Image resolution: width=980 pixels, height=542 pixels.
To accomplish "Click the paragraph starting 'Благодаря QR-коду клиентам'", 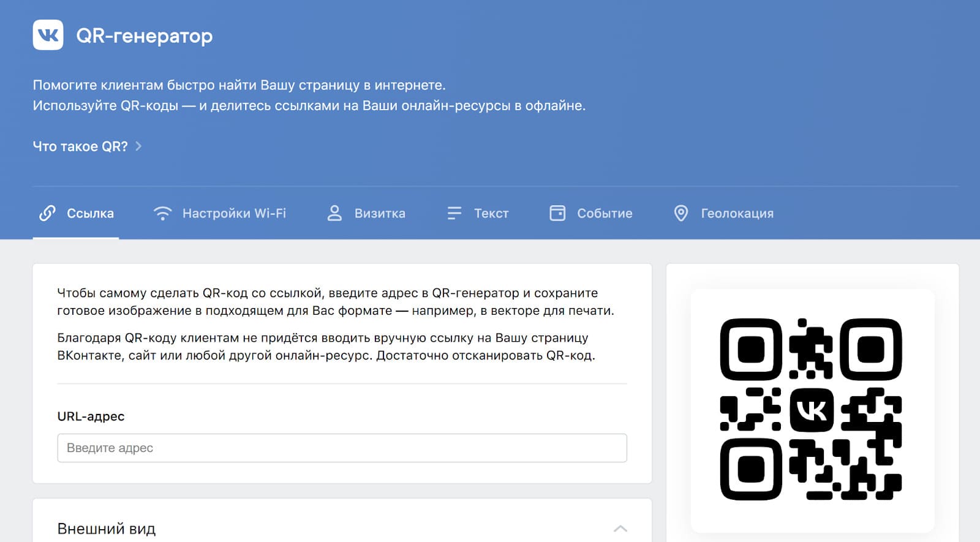I will pos(326,347).
